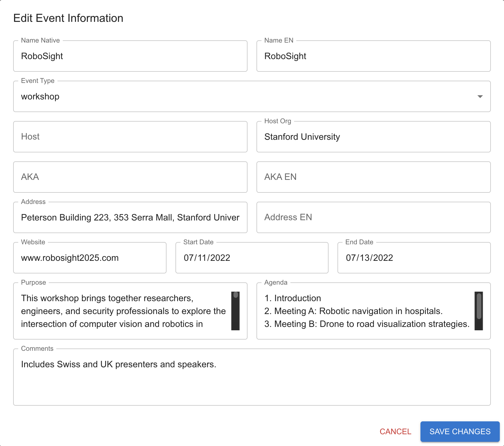504x446 pixels.
Task: Edit the Host Org field
Action: point(373,137)
